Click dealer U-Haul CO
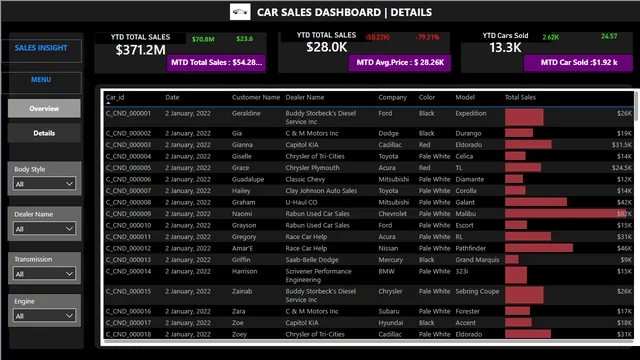Image resolution: width=640 pixels, height=360 pixels. pyautogui.click(x=301, y=202)
